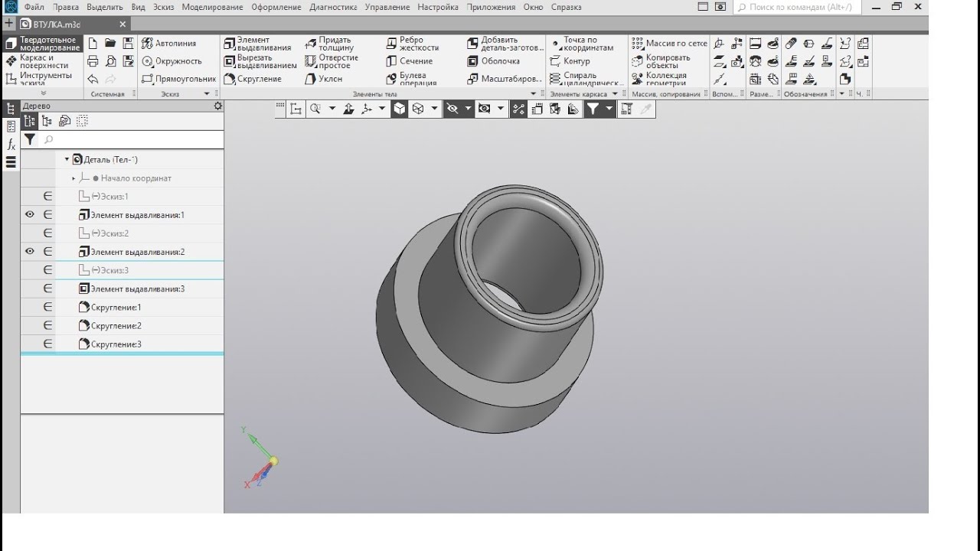Select the Автолиния tool
980x551 pixels.
tap(169, 44)
